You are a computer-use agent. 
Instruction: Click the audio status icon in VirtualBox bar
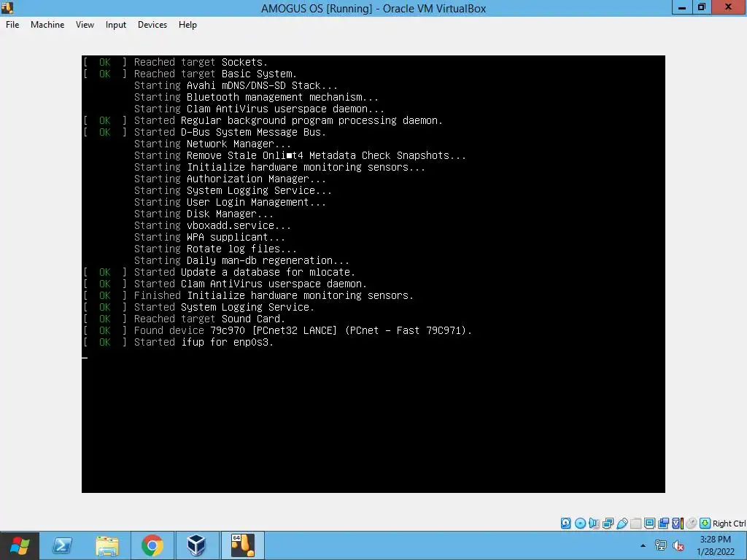[594, 524]
